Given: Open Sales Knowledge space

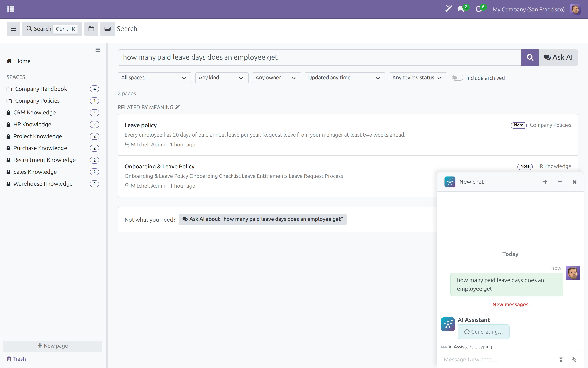Looking at the screenshot, I should 53,172.
